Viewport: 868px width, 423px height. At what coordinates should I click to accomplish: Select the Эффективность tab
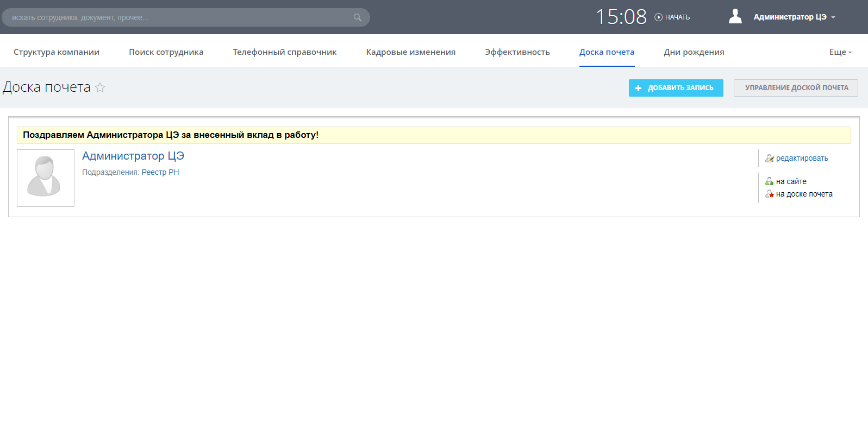(517, 52)
